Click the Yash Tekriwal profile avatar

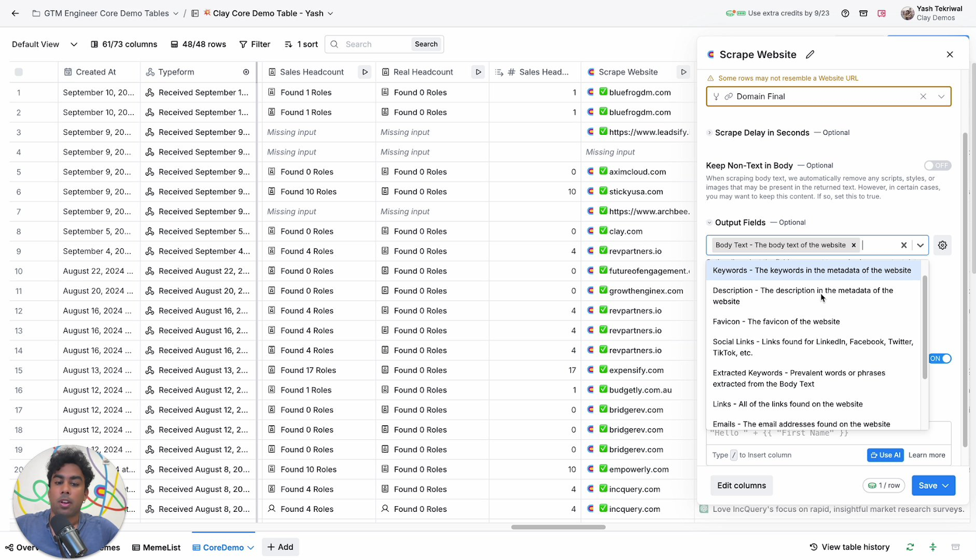click(x=907, y=13)
